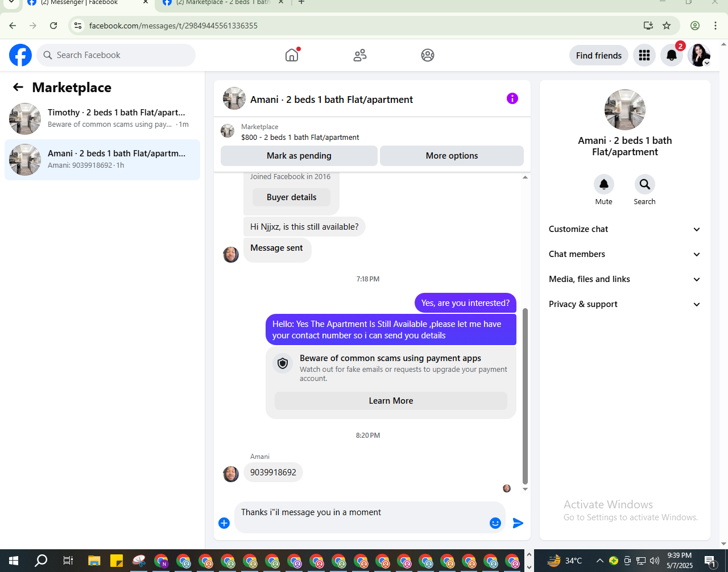
Task: Click Learn More on scam warning
Action: pyautogui.click(x=391, y=401)
